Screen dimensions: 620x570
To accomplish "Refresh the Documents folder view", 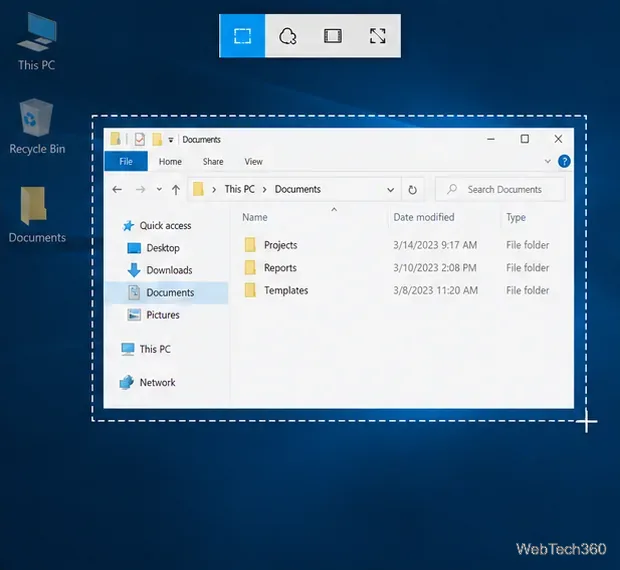I will (412, 190).
